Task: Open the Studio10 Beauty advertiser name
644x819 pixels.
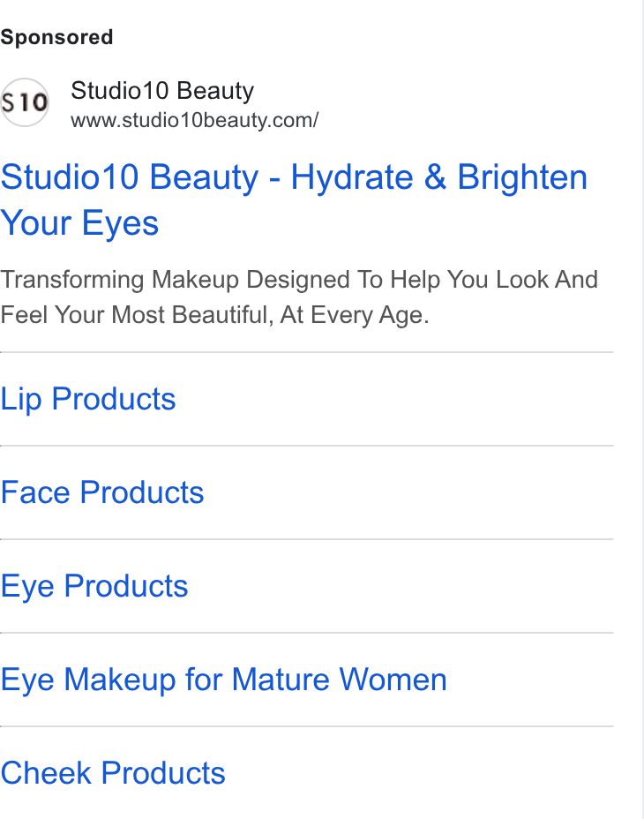Action: (x=162, y=91)
